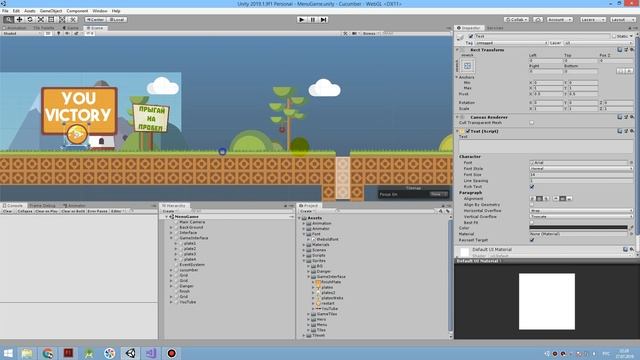The image size is (640, 360).
Task: Open Rect Transform gear settings
Action: pos(631,50)
